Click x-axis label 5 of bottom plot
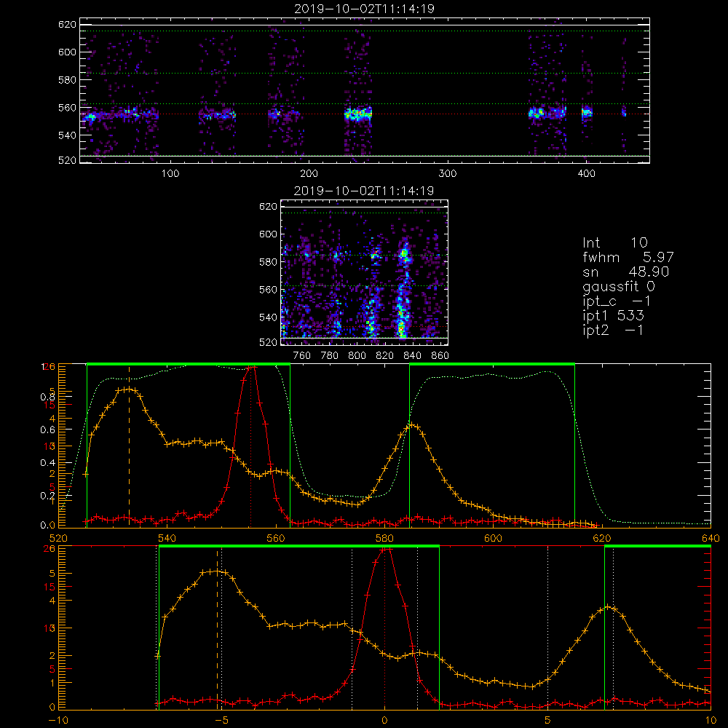This screenshot has height=728, width=728. [548, 721]
